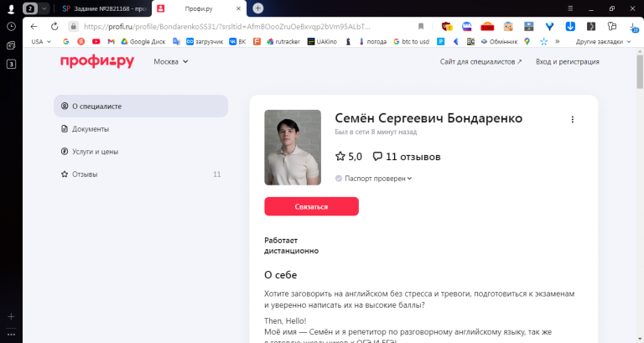644x343 pixels.
Task: Open the VK bookmark
Action: 237,41
